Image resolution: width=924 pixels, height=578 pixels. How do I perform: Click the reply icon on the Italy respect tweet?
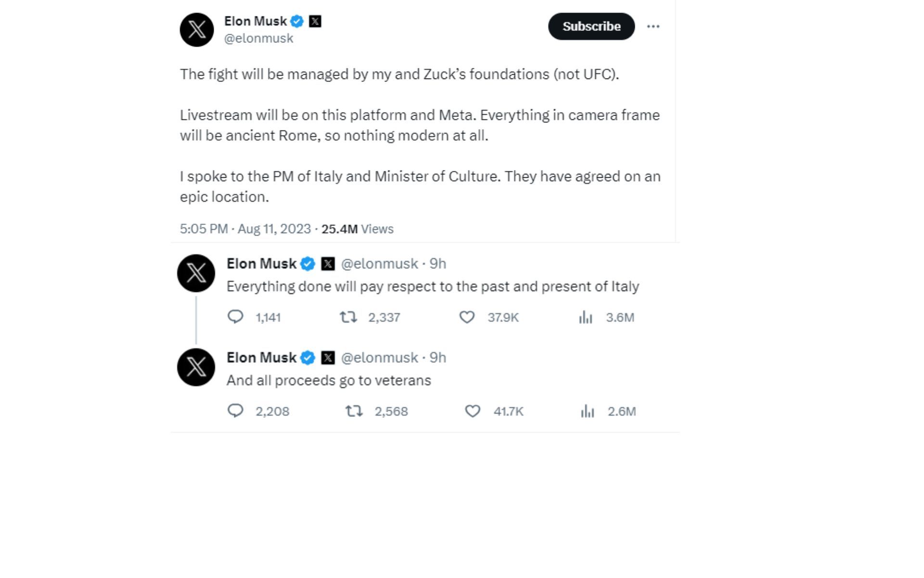pos(235,317)
